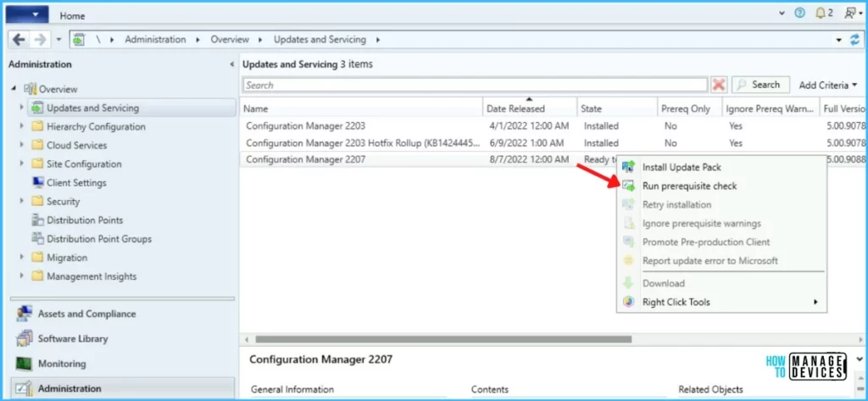
Task: Sort by the State column header
Action: [617, 109]
